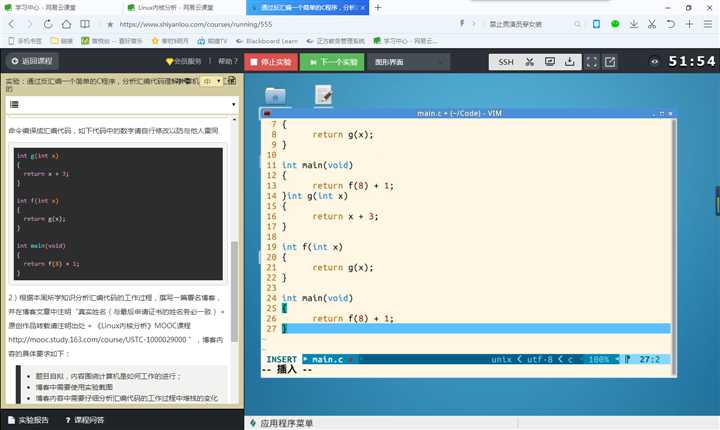Screen dimensions: 720x430
Task: Open lab in new window icon
Action: click(610, 62)
